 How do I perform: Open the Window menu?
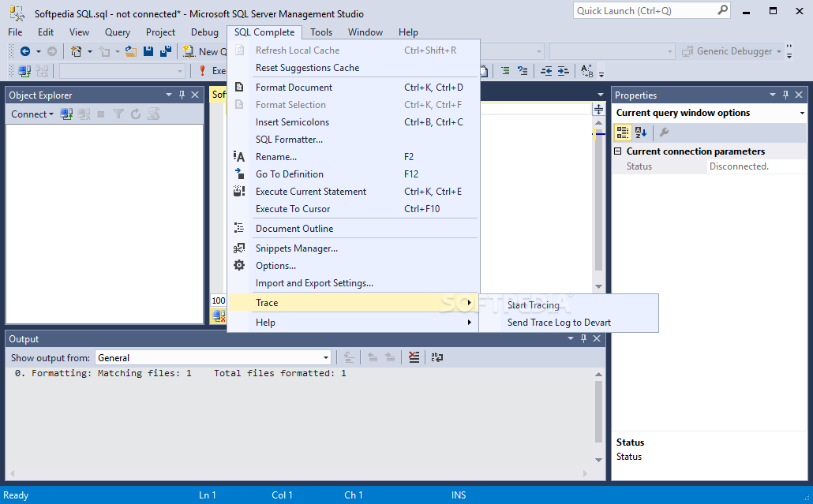click(365, 32)
